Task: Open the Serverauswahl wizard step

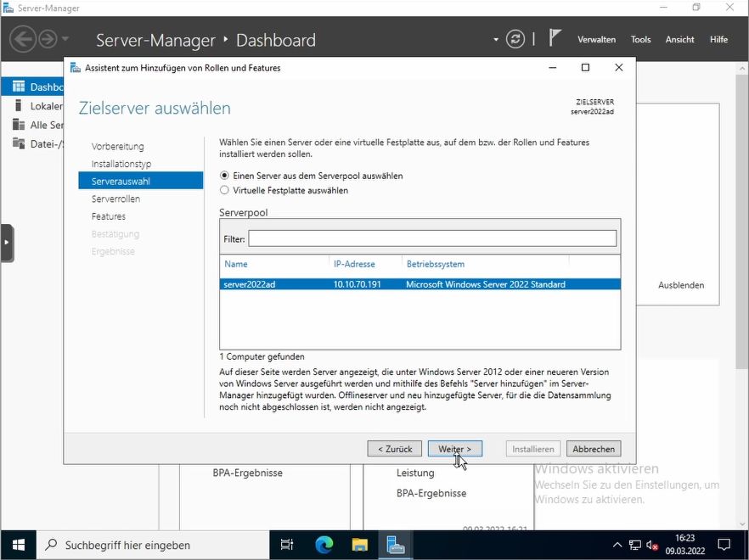Action: pyautogui.click(x=140, y=182)
